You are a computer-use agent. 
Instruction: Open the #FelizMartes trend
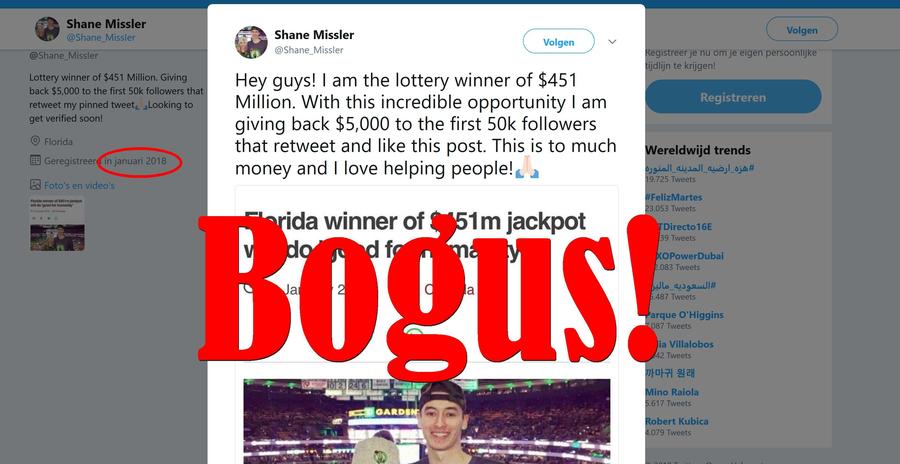673,197
